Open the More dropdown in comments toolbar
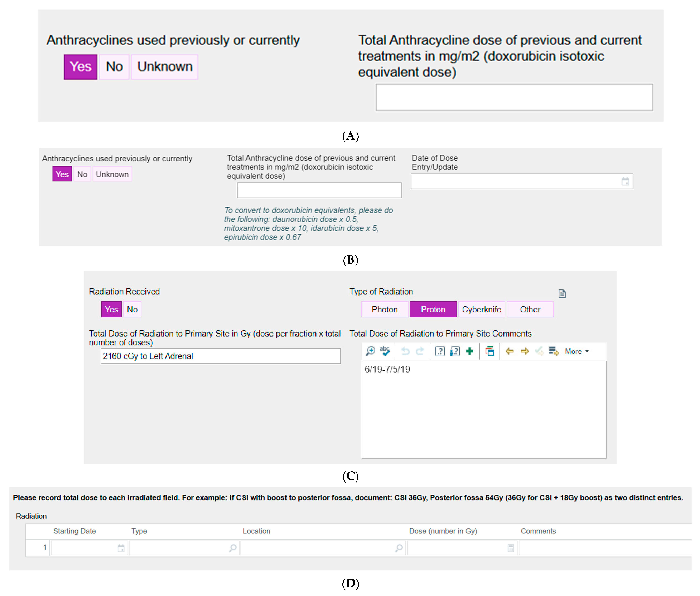Screen dimensions: 700x596 point(577,351)
